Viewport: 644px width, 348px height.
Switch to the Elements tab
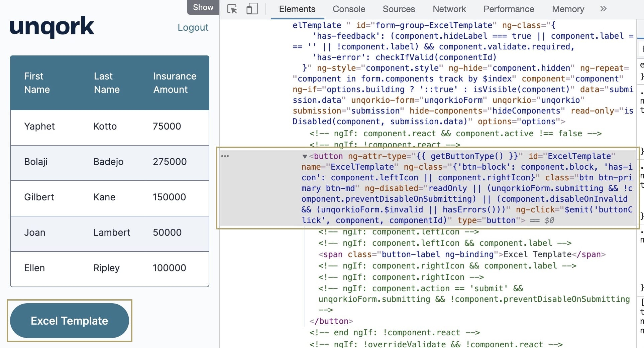coord(297,9)
